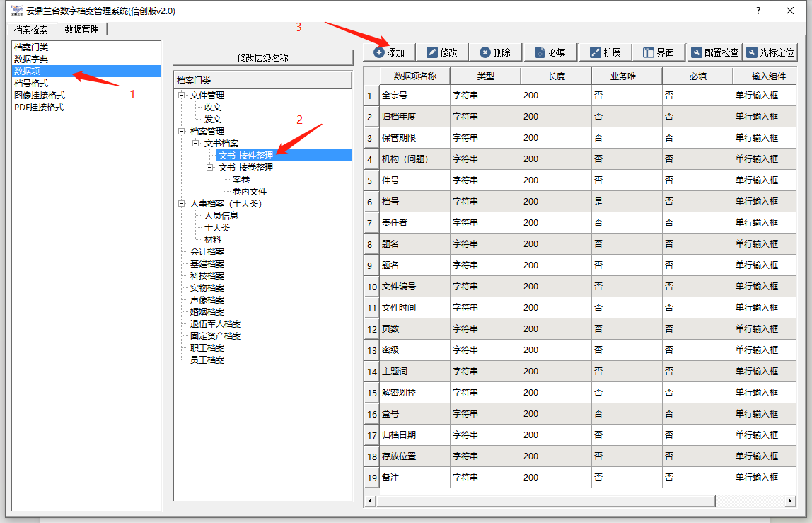Click the 修改 pencil icon

[432, 52]
